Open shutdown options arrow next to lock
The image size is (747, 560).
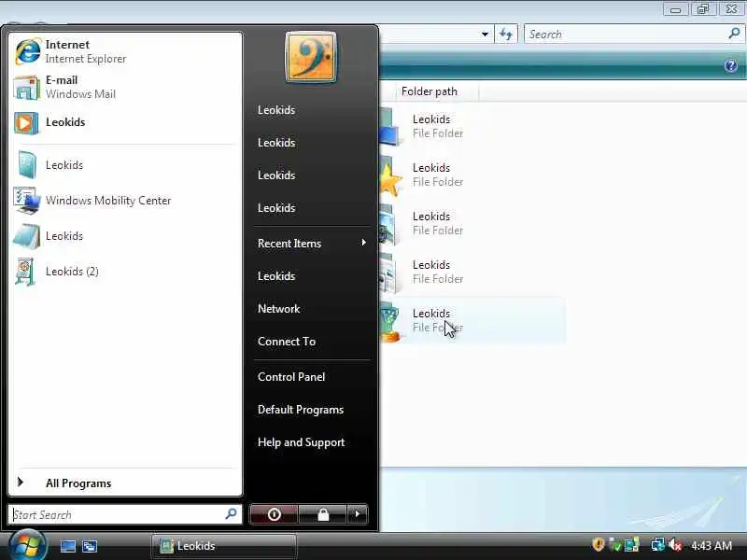pos(358,514)
